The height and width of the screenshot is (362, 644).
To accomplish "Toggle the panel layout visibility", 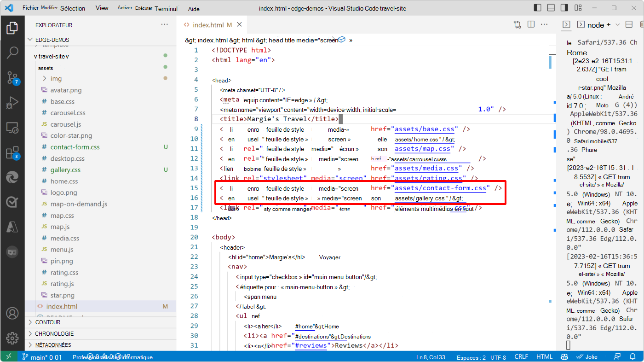I will click(x=550, y=8).
